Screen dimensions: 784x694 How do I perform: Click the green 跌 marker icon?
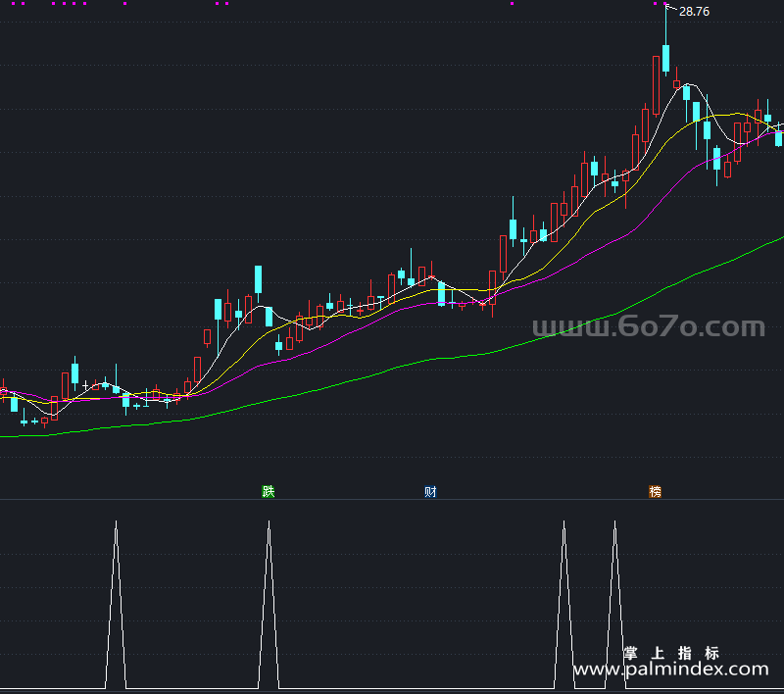269,491
